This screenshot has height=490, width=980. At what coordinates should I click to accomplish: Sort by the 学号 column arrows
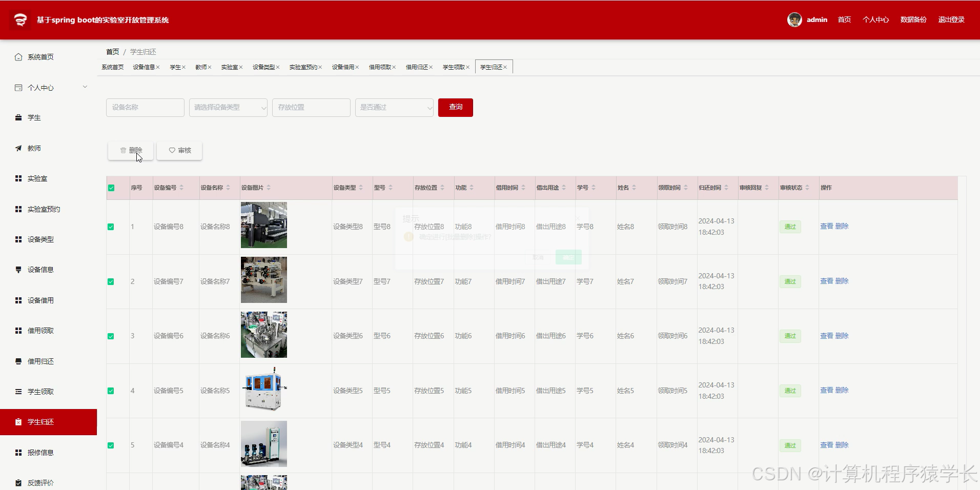[594, 188]
